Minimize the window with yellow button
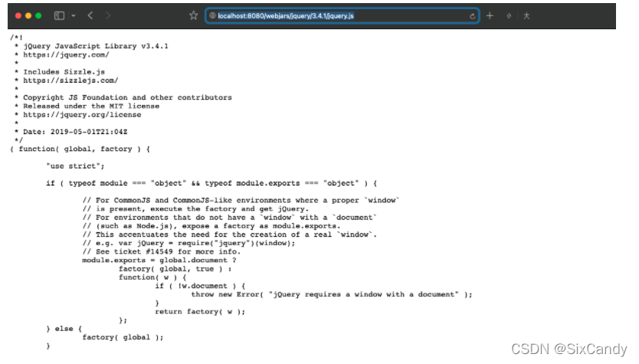The image size is (639, 364). [x=28, y=15]
